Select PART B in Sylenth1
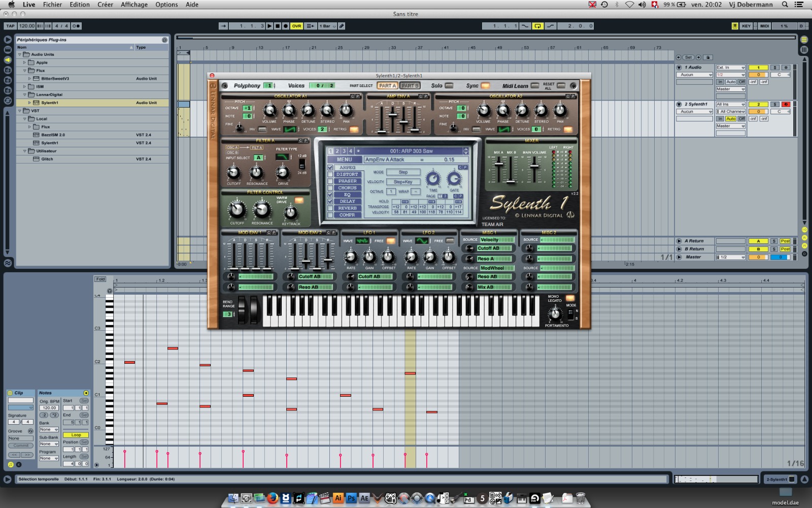812x508 pixels. (410, 86)
